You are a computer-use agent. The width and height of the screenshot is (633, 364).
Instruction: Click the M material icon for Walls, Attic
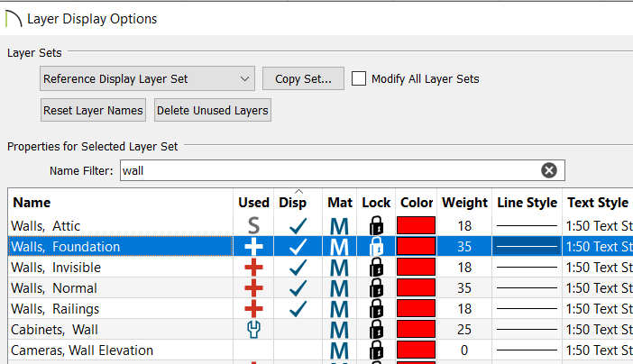[x=339, y=226]
